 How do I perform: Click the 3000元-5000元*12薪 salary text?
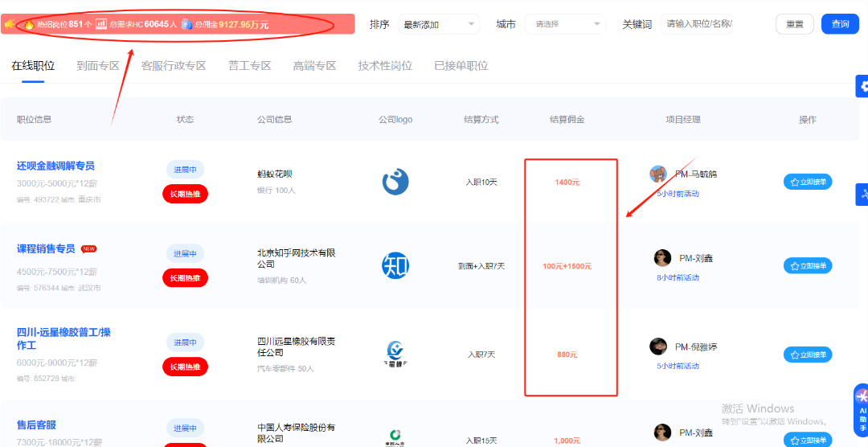tap(57, 183)
